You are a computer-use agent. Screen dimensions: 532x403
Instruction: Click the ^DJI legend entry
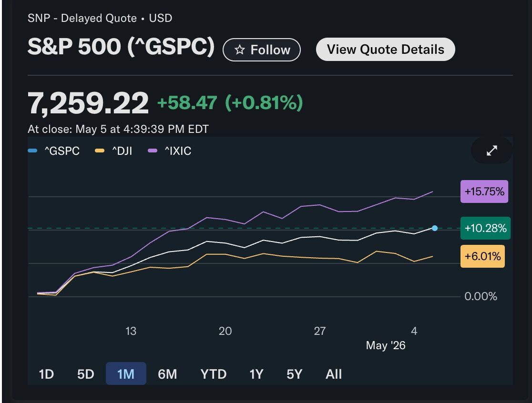113,151
